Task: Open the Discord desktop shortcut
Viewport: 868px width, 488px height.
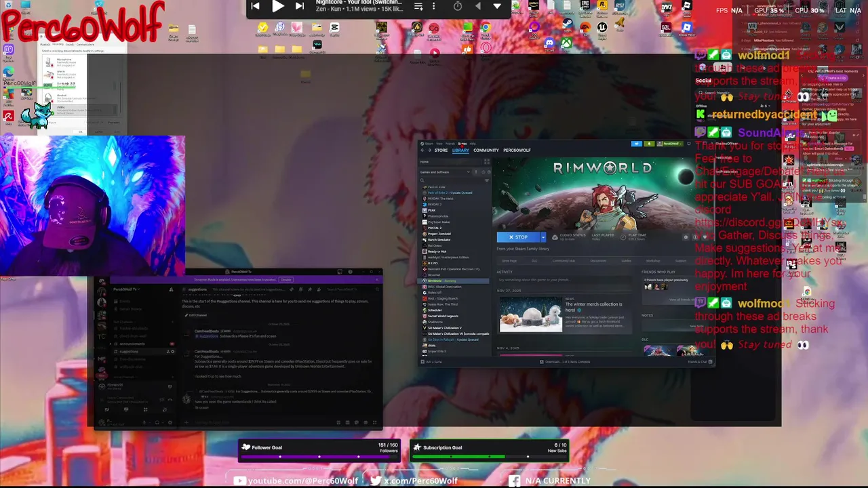Action: [549, 44]
